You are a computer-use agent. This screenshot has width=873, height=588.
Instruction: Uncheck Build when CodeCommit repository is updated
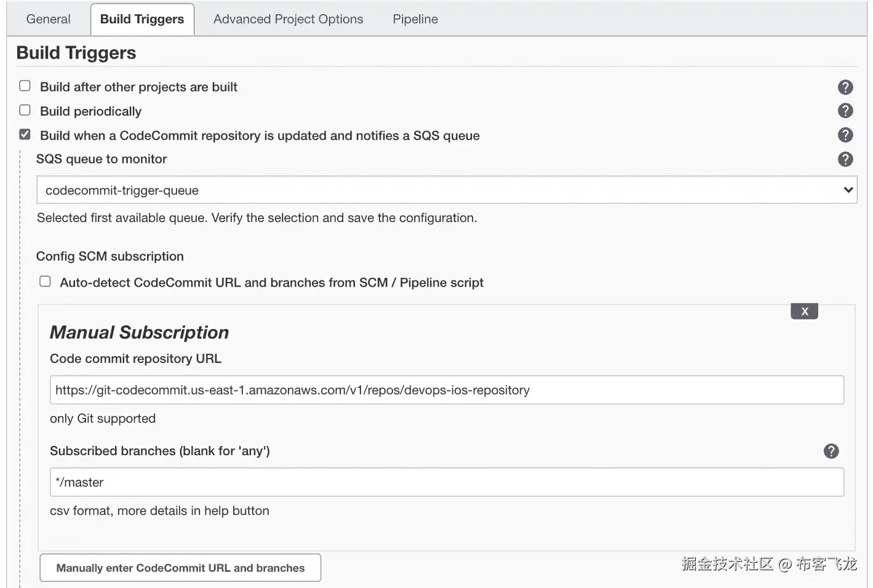tap(25, 135)
